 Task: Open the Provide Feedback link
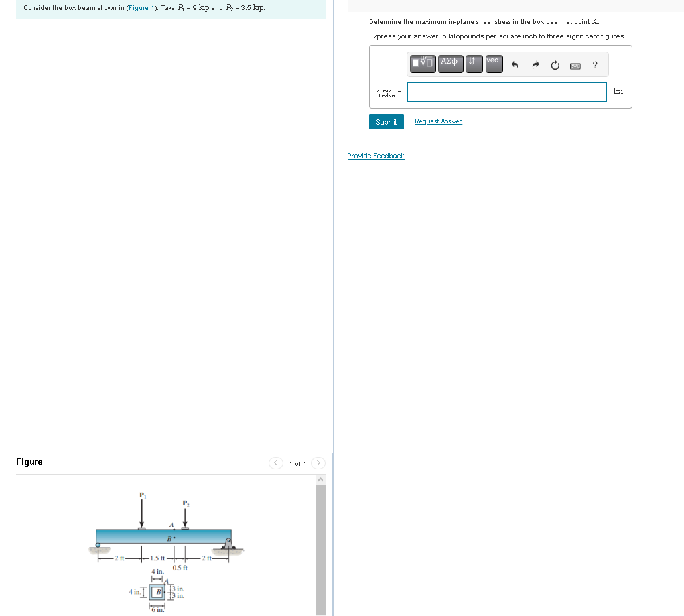coord(376,156)
